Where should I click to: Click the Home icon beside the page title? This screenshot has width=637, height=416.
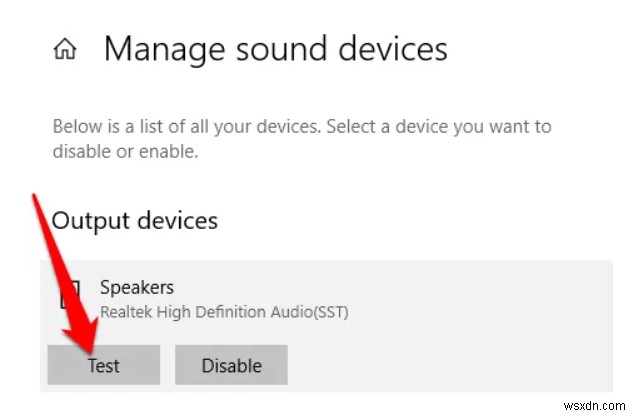(66, 48)
